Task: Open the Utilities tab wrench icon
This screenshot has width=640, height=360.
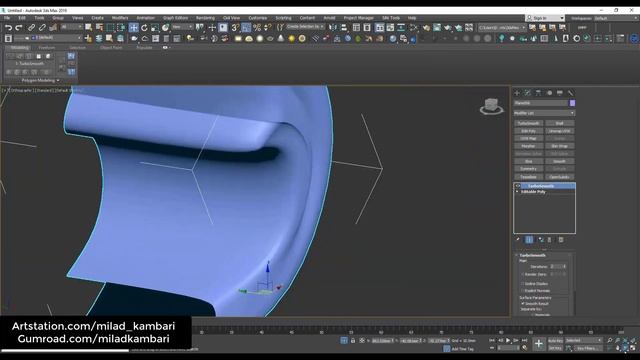Action: pyautogui.click(x=570, y=93)
